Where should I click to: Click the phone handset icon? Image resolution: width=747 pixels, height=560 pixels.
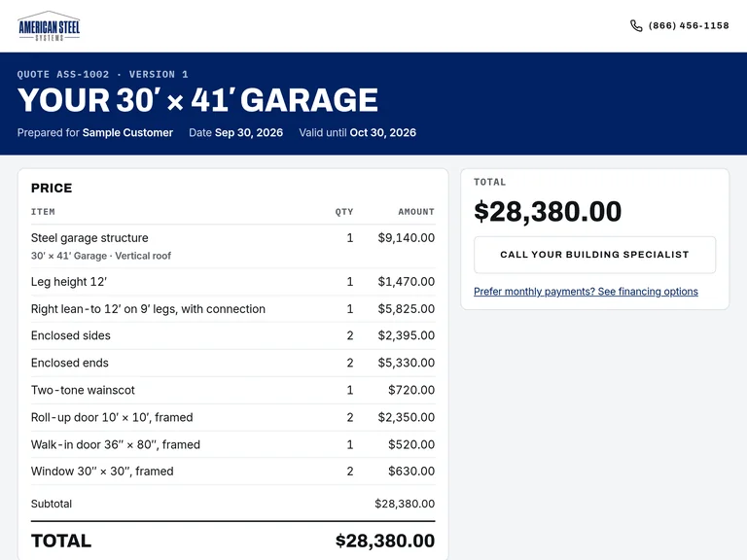636,25
